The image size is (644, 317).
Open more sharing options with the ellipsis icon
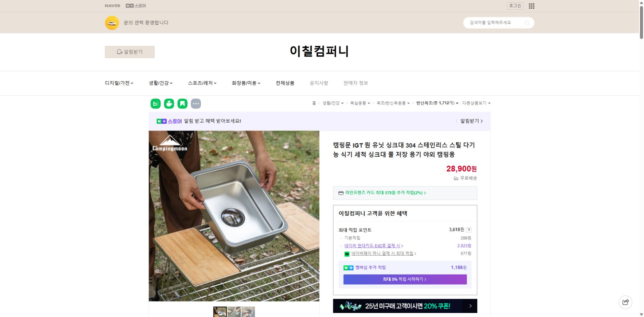pos(196,104)
